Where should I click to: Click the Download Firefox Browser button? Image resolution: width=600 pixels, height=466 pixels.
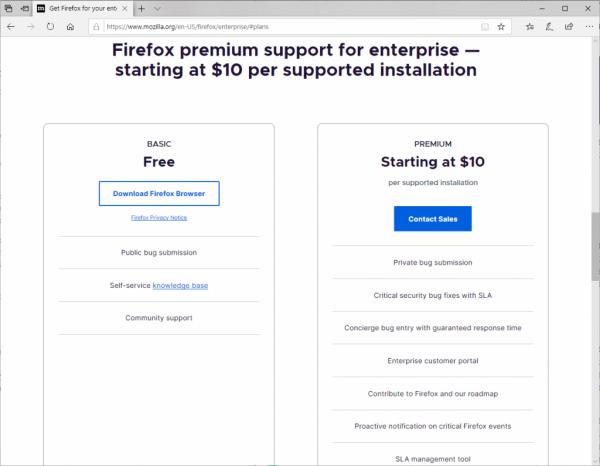(159, 193)
